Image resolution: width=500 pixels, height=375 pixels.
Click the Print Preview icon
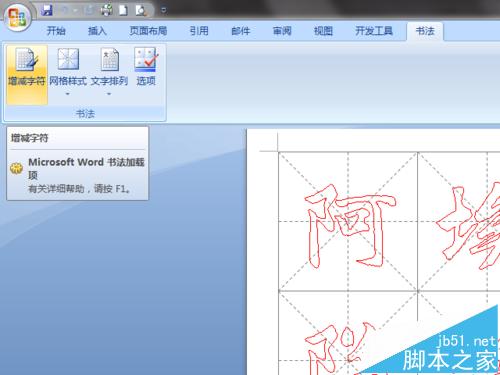(141, 10)
